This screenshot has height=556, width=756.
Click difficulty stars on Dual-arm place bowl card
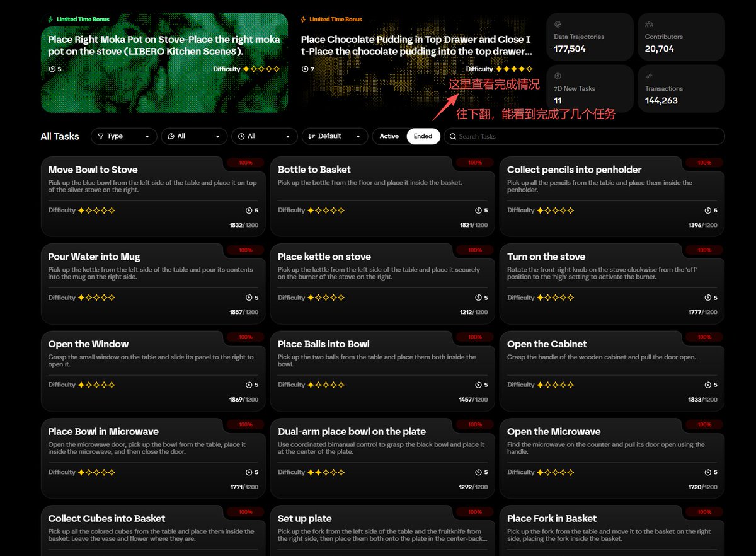pyautogui.click(x=326, y=472)
